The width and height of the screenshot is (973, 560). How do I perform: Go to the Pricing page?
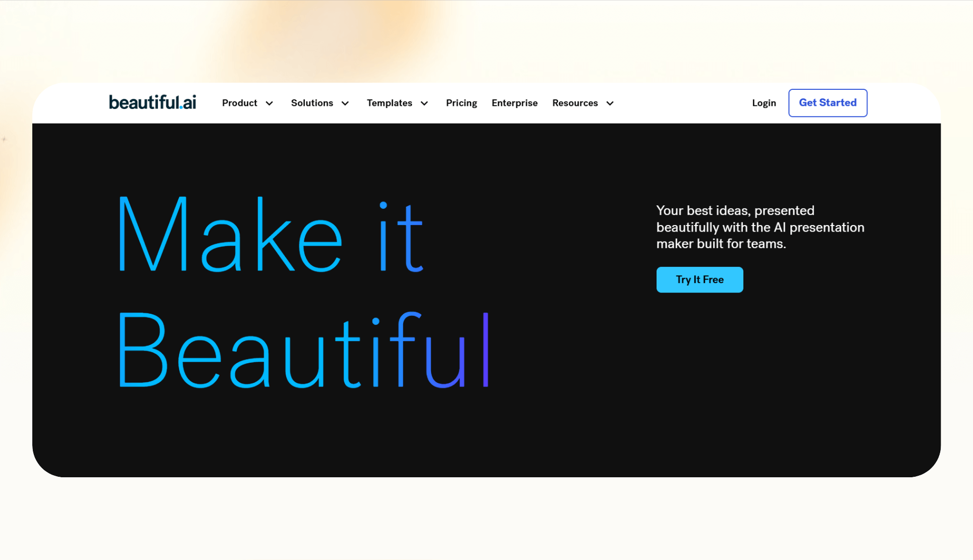(461, 103)
